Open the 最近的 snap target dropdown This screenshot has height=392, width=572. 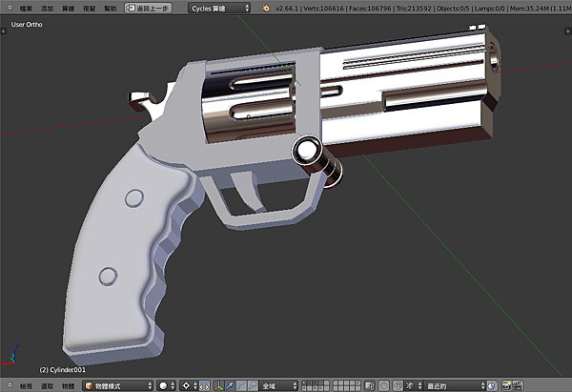pos(455,385)
